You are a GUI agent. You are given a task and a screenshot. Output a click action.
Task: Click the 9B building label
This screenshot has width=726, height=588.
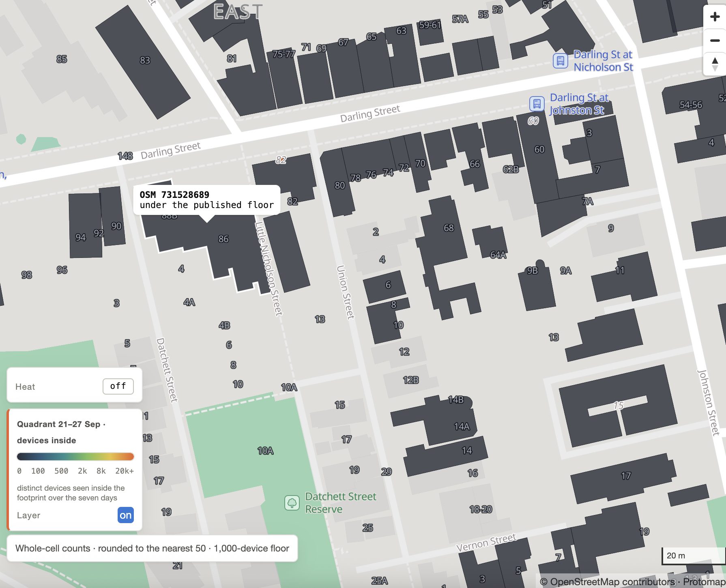pyautogui.click(x=532, y=270)
